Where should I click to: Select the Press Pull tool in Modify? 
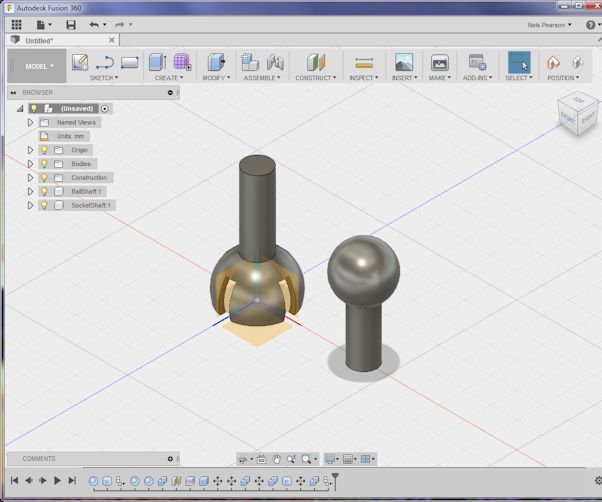(x=216, y=62)
